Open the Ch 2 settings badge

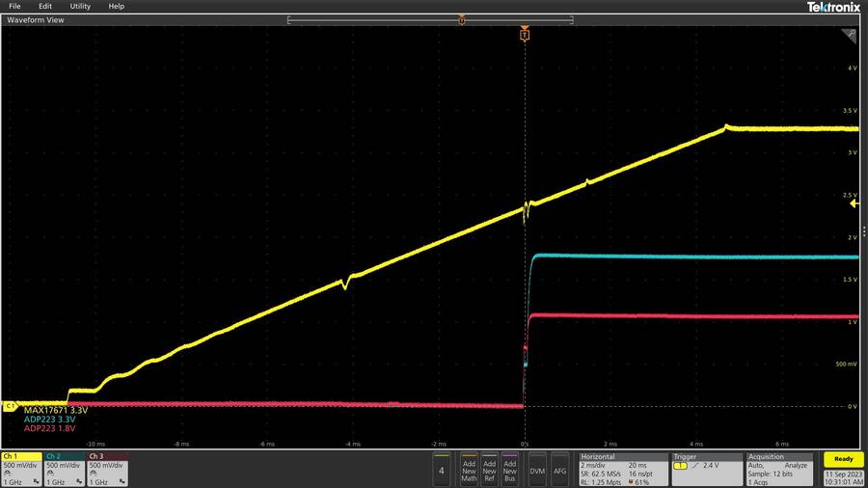coord(65,467)
